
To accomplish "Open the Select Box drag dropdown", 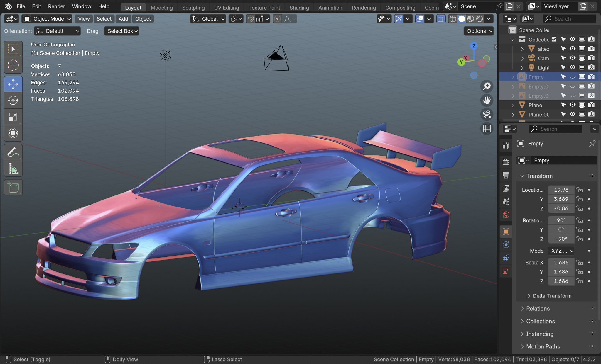I will [121, 31].
